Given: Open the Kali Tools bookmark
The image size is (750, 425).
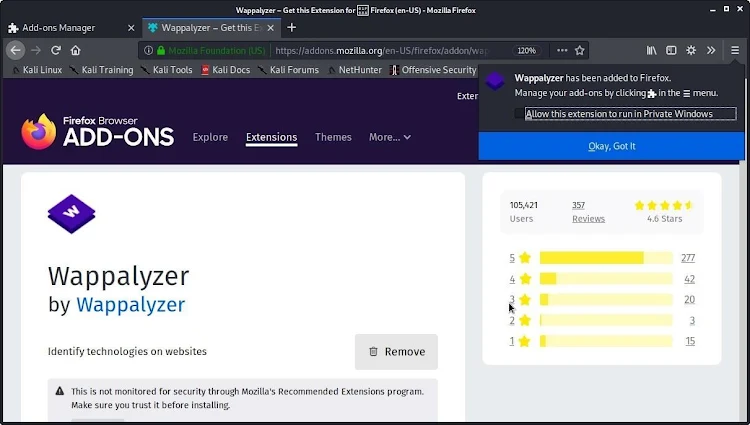Looking at the screenshot, I should coord(166,70).
